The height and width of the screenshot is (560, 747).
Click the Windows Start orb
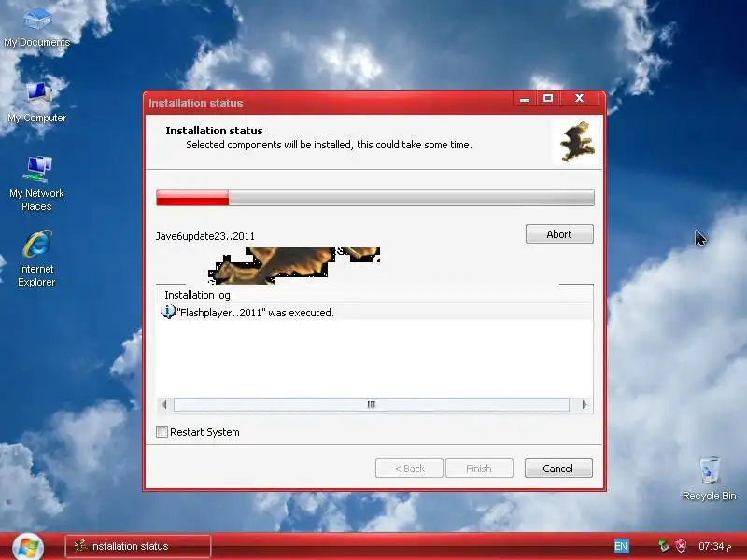click(29, 547)
